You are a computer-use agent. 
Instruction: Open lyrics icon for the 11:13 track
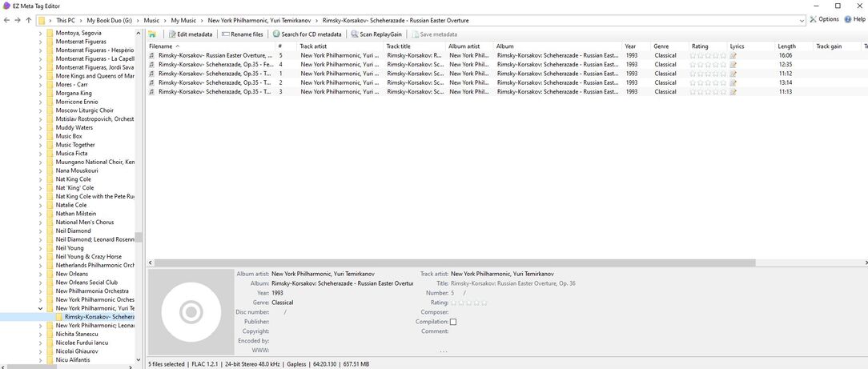[733, 92]
